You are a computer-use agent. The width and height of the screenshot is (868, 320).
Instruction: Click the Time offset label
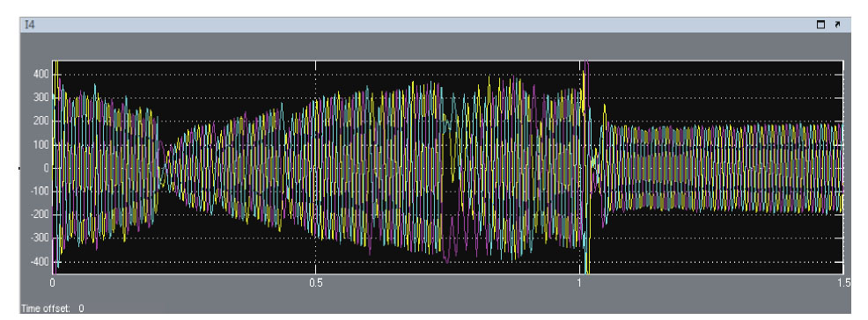46,309
